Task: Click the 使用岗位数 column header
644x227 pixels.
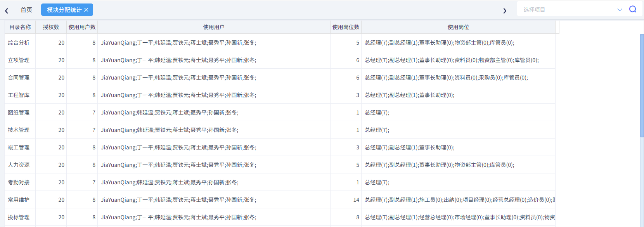Action: pos(346,27)
